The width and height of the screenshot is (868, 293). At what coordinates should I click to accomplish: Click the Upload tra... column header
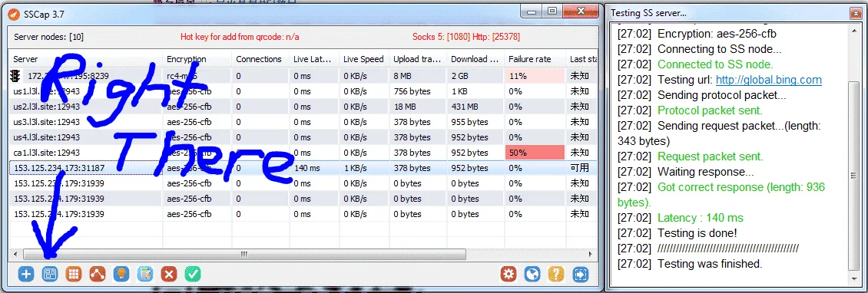[418, 59]
